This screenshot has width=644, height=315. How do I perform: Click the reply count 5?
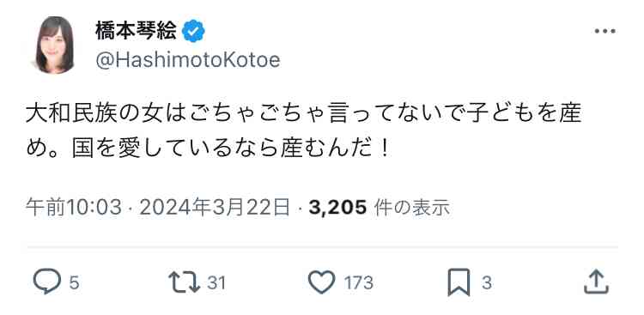[74, 283]
